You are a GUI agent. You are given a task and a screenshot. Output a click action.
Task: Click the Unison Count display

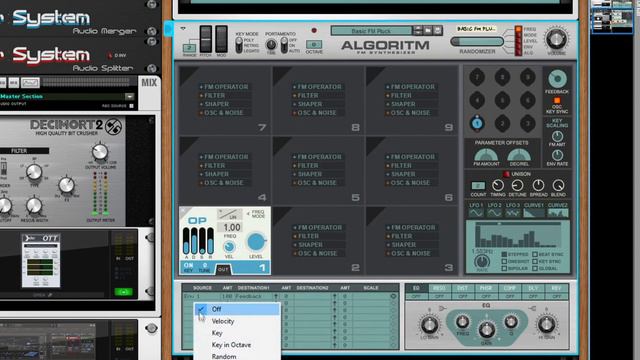tap(478, 186)
